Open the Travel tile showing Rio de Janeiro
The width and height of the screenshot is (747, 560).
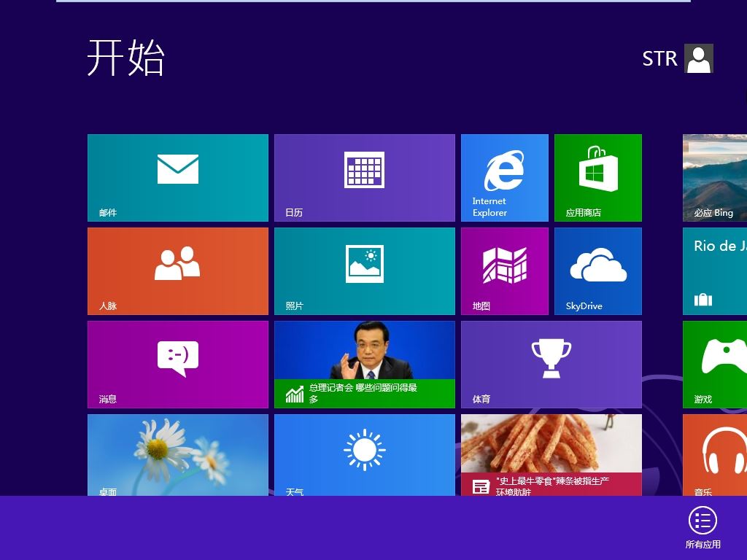click(x=715, y=271)
